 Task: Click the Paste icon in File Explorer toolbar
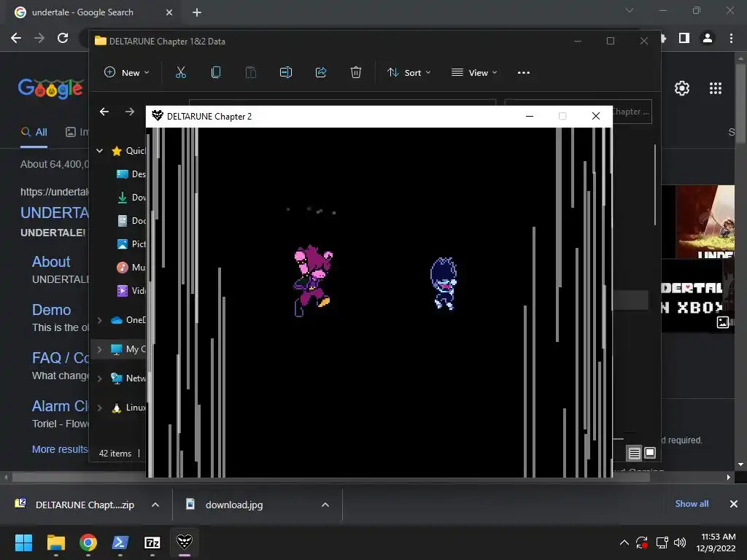click(251, 72)
